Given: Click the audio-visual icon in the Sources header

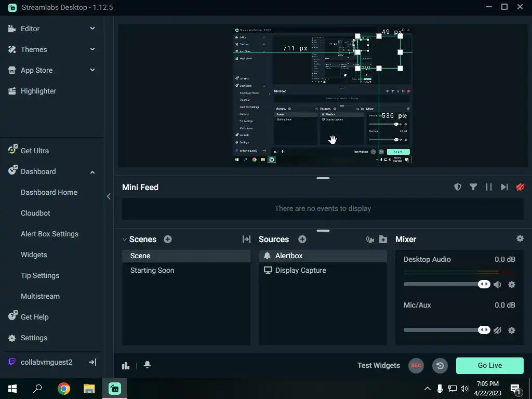Looking at the screenshot, I should pos(370,239).
